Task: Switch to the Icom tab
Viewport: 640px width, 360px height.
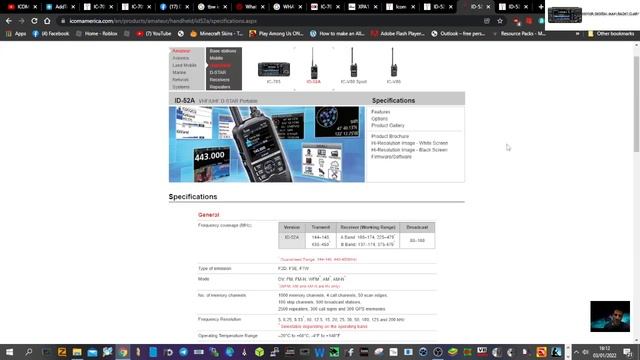Action: click(x=400, y=7)
